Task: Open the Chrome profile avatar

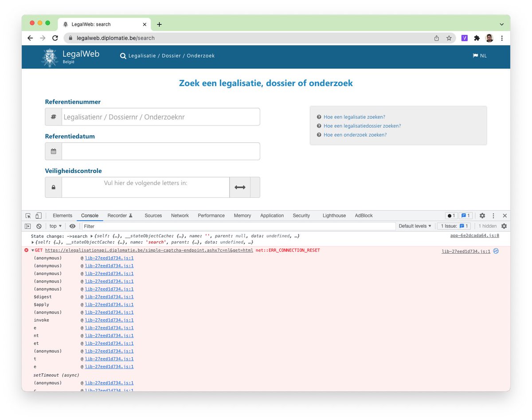Action: pyautogui.click(x=489, y=38)
